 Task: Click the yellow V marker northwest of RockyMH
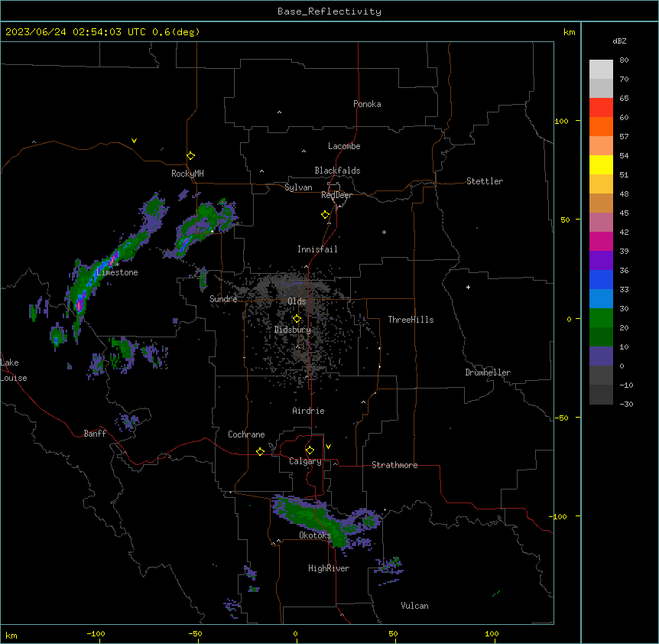coord(134,141)
